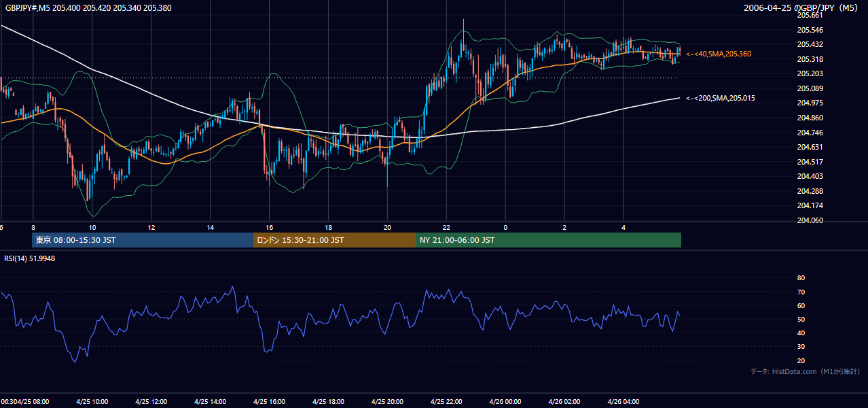The width and height of the screenshot is (868, 408).
Task: Click the RSI 30 level label
Action: (x=801, y=347)
